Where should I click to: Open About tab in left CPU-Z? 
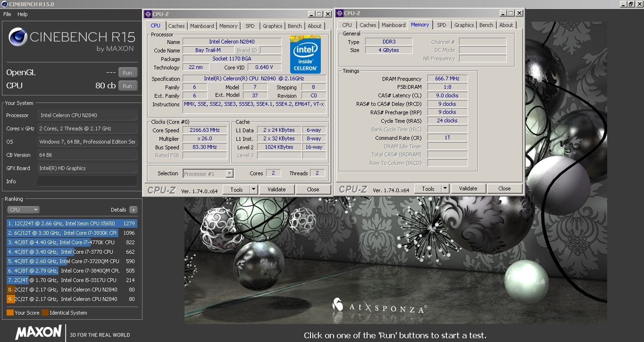pos(315,26)
